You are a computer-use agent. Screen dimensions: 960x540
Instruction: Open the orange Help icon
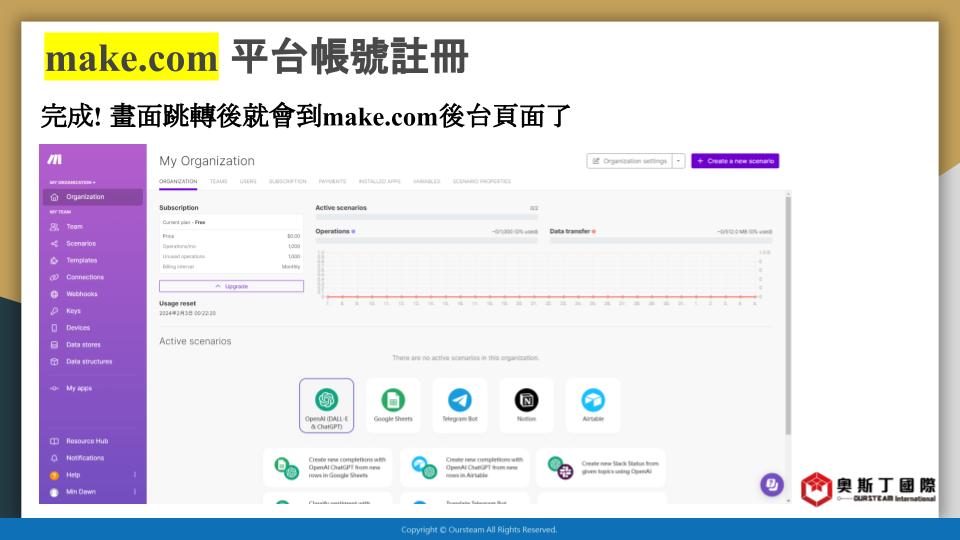(x=54, y=475)
